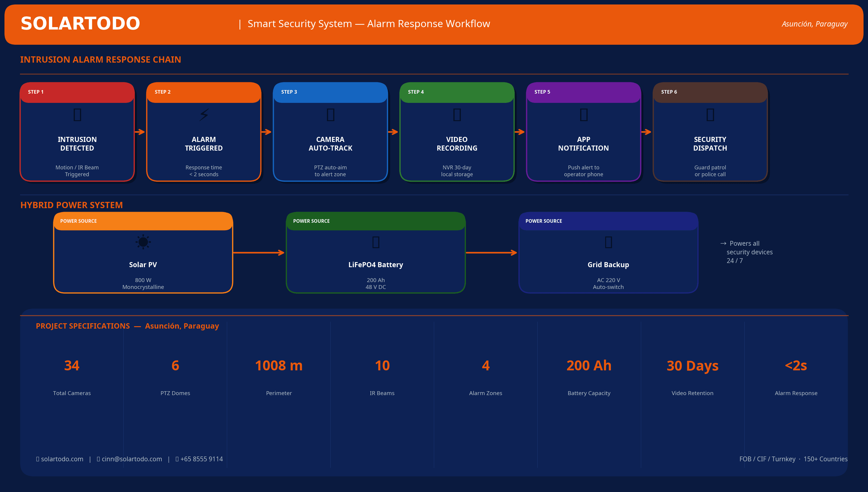The height and width of the screenshot is (492, 868).
Task: Click the Powers all security devices note
Action: pos(746,252)
